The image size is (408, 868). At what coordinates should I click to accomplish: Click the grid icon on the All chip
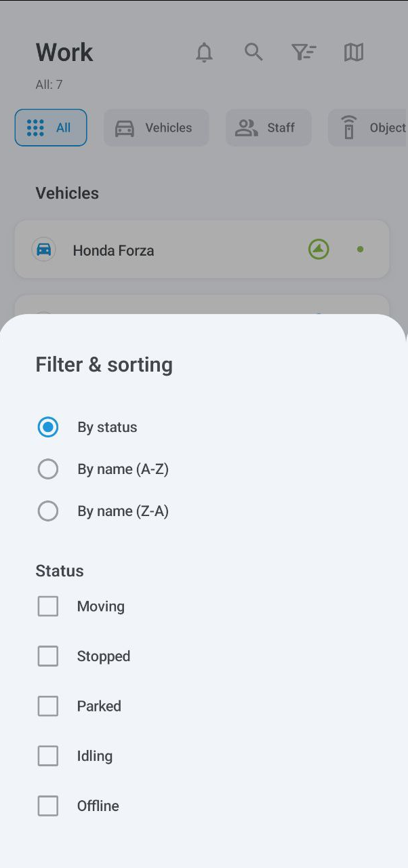tap(34, 127)
